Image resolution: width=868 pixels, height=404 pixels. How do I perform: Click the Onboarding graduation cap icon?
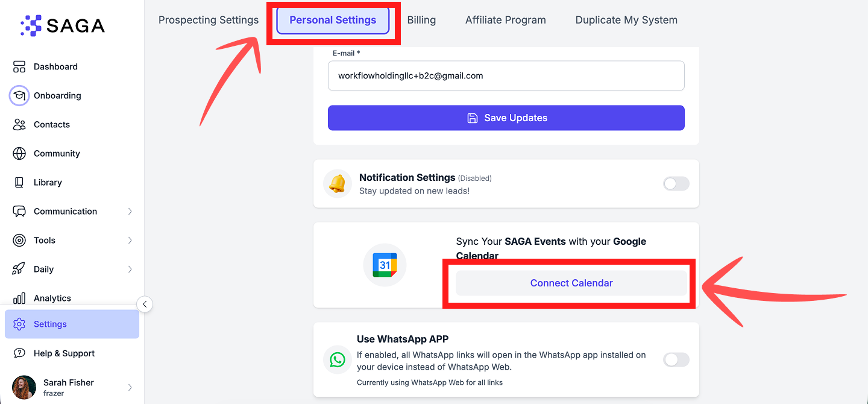pos(19,95)
